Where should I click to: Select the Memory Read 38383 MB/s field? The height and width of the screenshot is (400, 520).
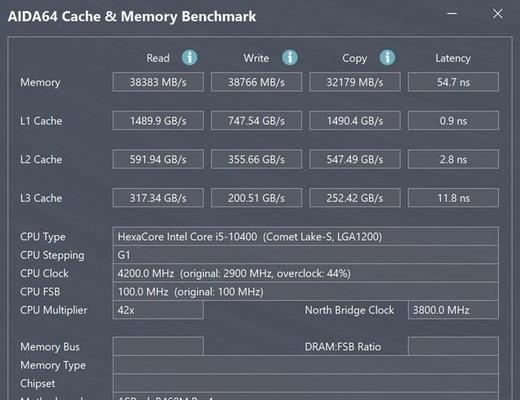158,82
